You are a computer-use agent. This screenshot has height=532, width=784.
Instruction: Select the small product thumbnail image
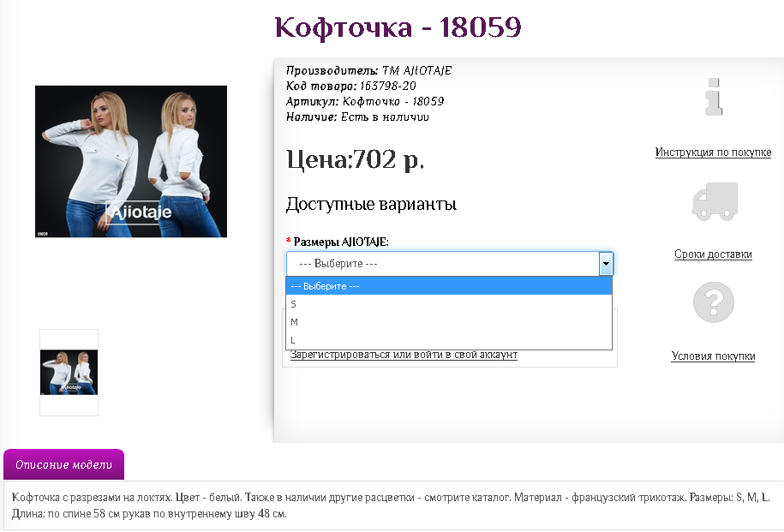pyautogui.click(x=69, y=373)
